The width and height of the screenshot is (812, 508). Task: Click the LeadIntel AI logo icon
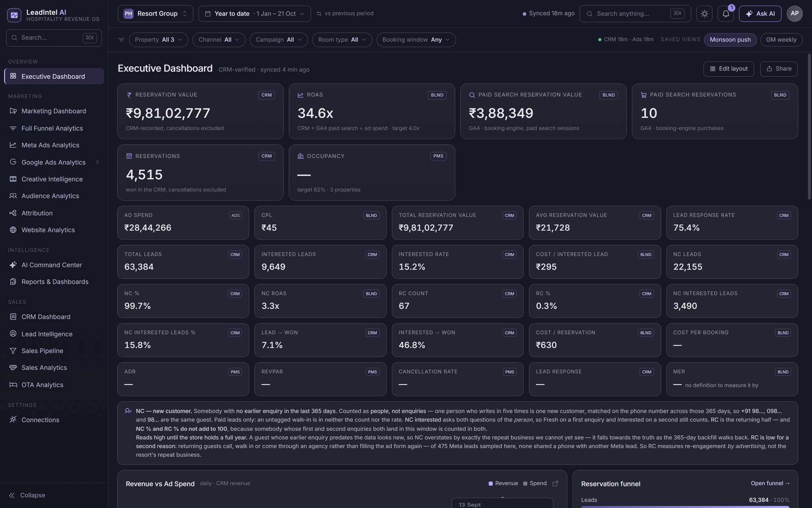pos(14,15)
